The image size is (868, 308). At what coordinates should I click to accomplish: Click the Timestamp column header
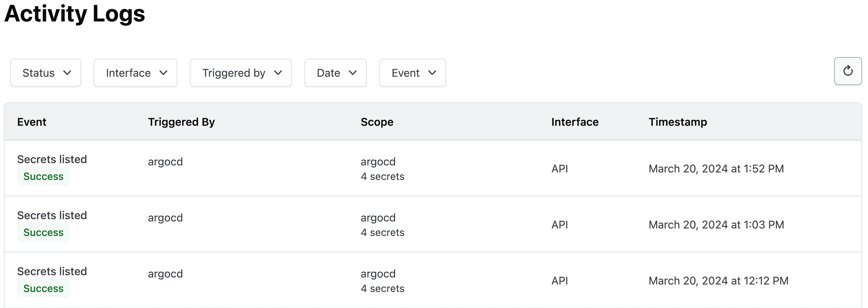[678, 122]
